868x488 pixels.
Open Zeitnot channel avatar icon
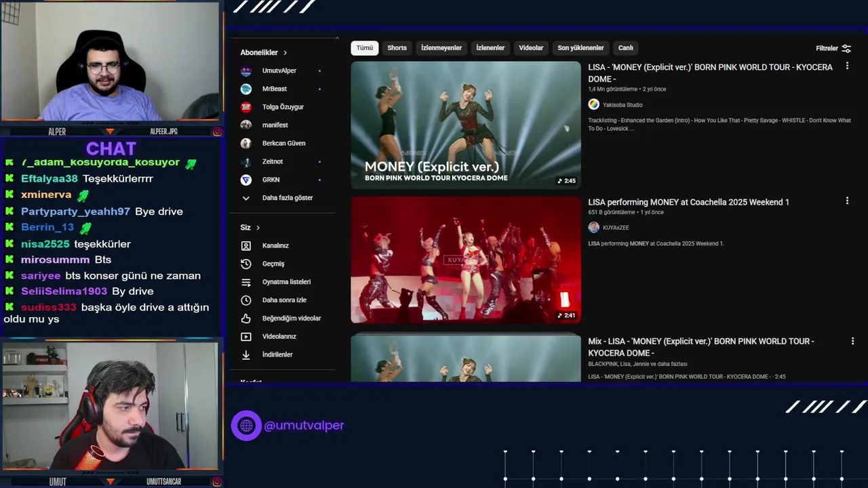pyautogui.click(x=246, y=161)
